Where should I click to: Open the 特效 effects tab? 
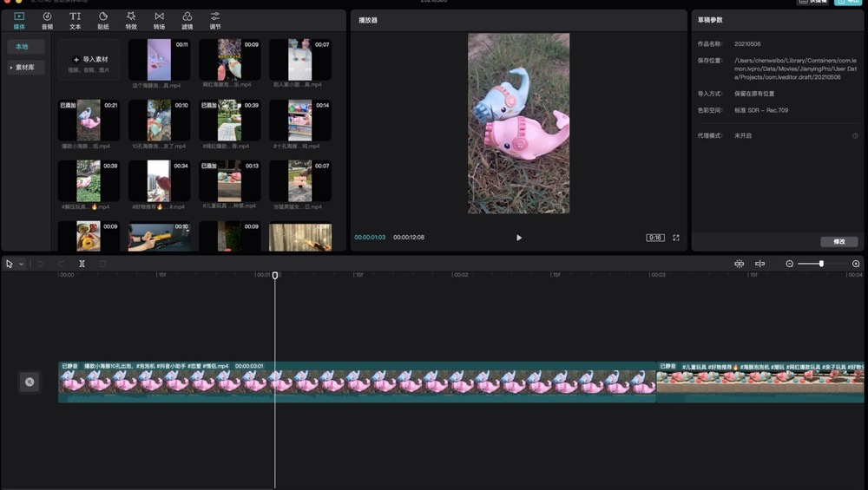(131, 21)
